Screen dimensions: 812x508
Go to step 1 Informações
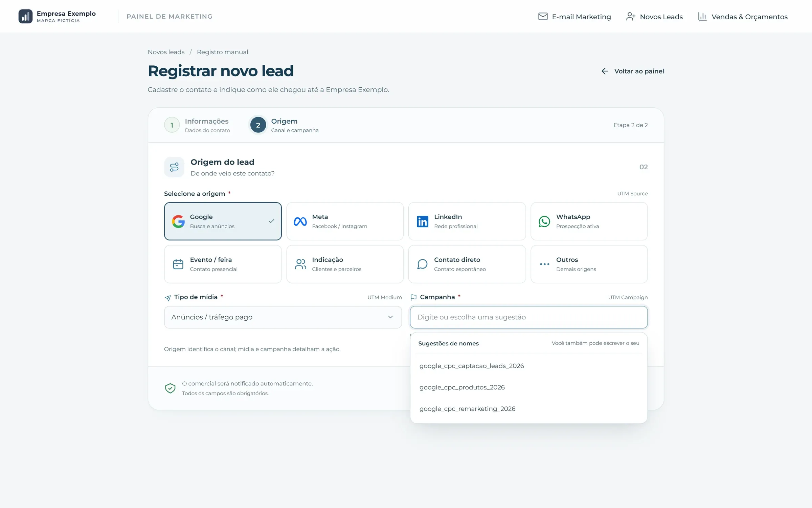click(197, 125)
